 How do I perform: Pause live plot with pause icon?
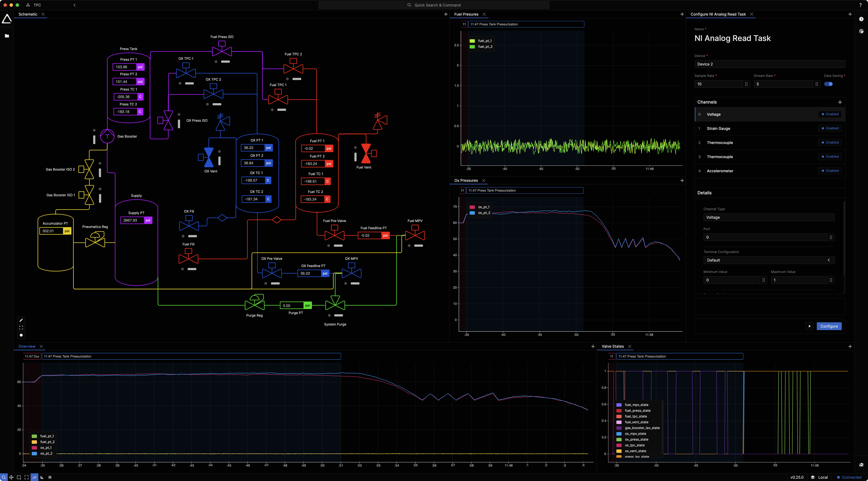50,477
